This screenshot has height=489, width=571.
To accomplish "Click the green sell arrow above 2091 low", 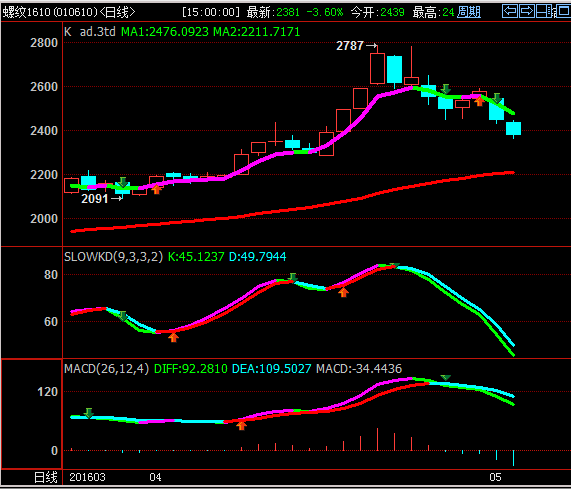I will tap(123, 182).
